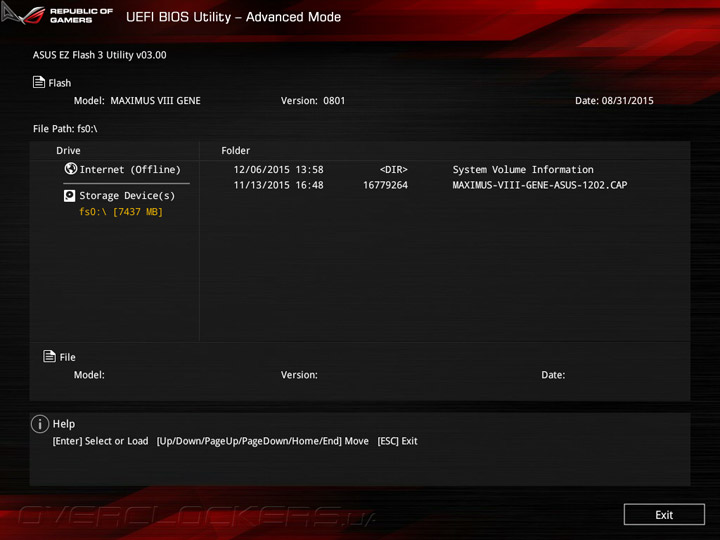This screenshot has height=540, width=720.
Task: Click the Flash document icon
Action: [x=39, y=82]
